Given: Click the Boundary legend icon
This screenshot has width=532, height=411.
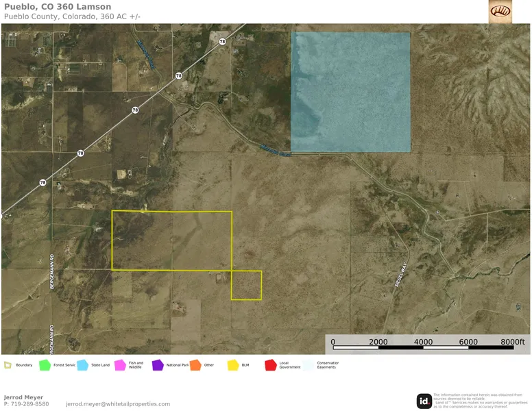Looking at the screenshot, I should [x=8, y=365].
